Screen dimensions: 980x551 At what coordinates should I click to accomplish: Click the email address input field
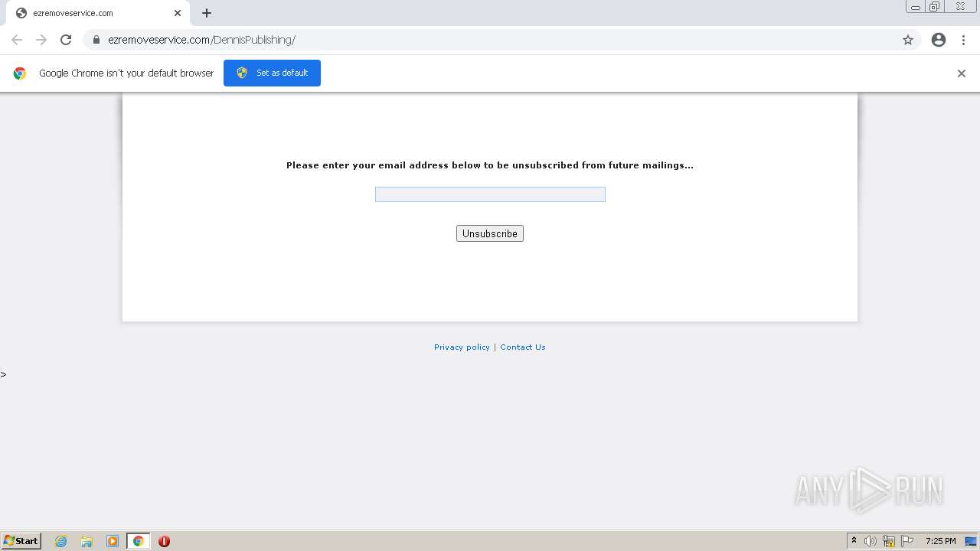tap(490, 194)
